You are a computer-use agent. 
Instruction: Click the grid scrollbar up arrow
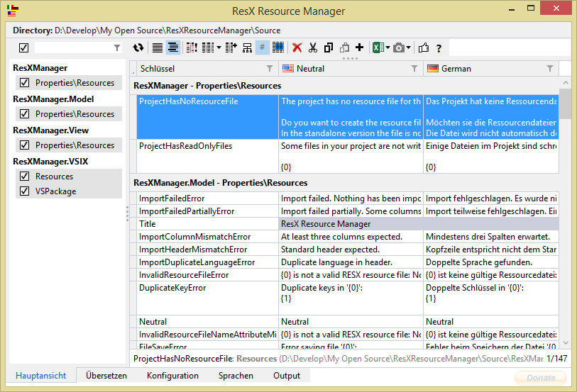pyautogui.click(x=566, y=83)
